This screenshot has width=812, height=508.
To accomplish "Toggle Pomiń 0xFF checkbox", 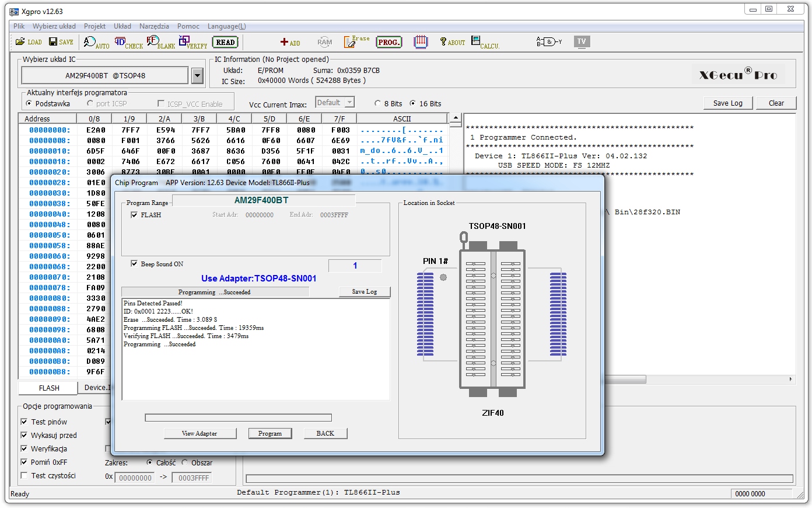I will 24,462.
